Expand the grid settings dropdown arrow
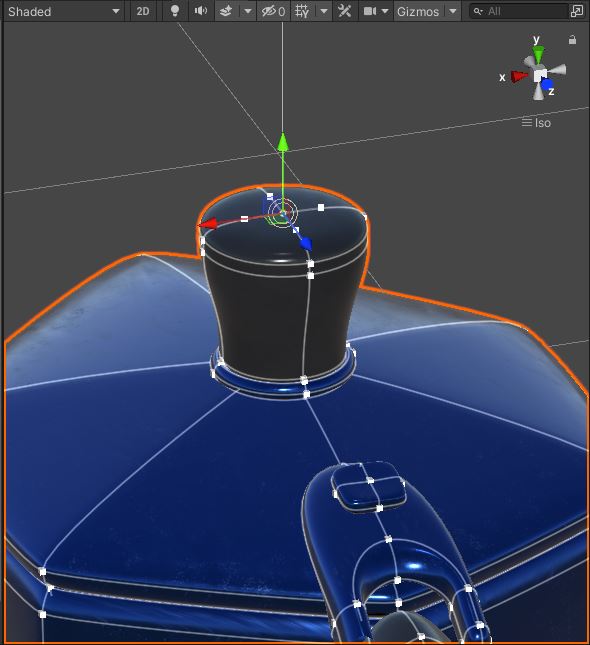This screenshot has height=645, width=590. pyautogui.click(x=324, y=11)
